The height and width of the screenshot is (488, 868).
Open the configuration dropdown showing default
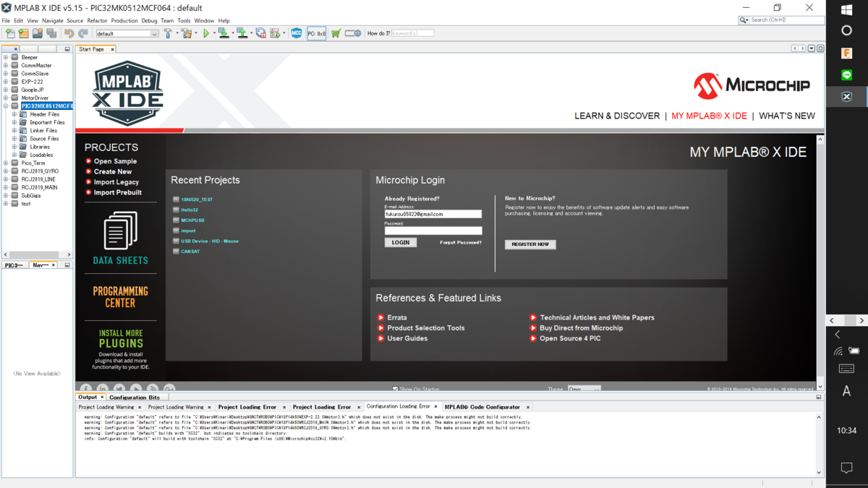pyautogui.click(x=127, y=33)
